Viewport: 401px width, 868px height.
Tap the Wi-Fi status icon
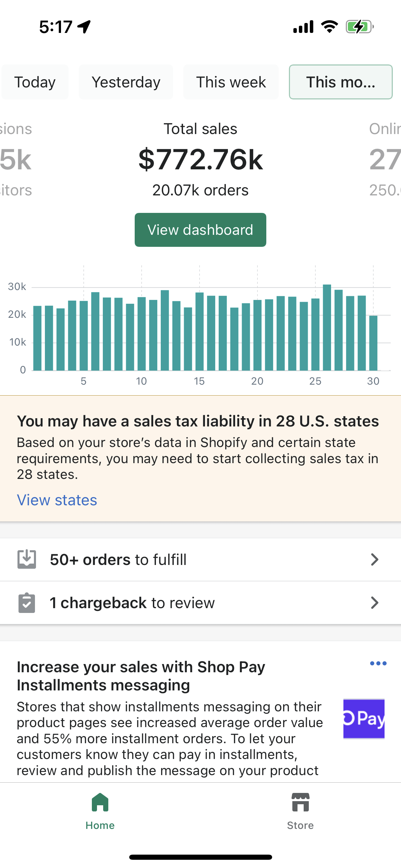click(329, 27)
